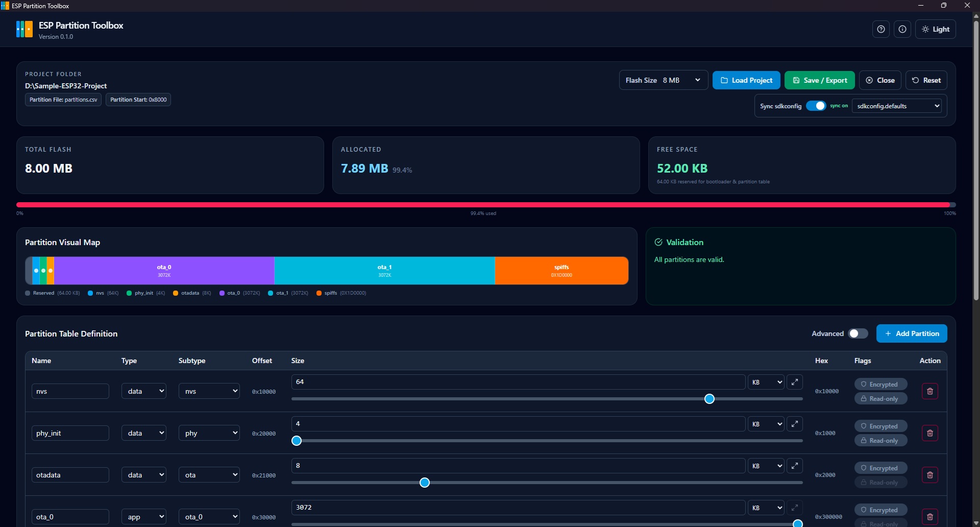Click the ota_0 name input field
The width and height of the screenshot is (980, 527).
click(70, 517)
